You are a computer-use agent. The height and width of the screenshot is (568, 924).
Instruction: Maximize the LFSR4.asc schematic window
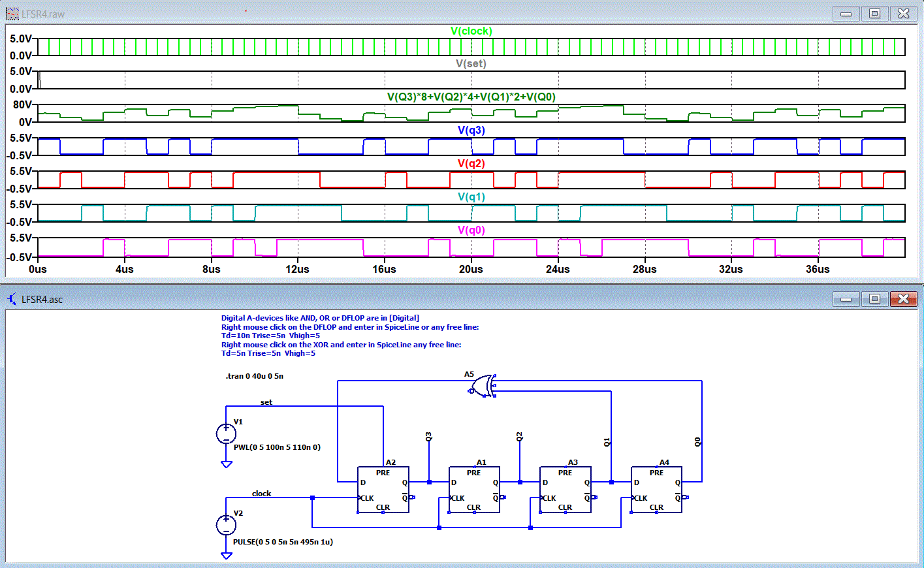[x=874, y=299]
